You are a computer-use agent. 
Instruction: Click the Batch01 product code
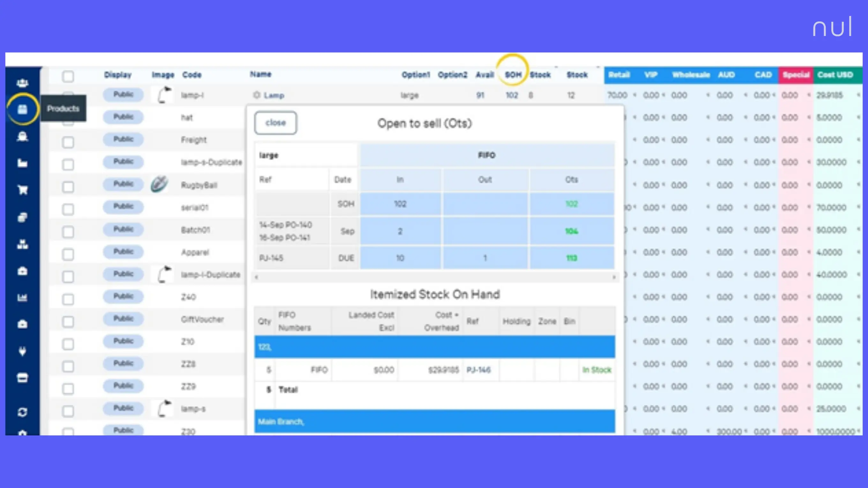[195, 230]
